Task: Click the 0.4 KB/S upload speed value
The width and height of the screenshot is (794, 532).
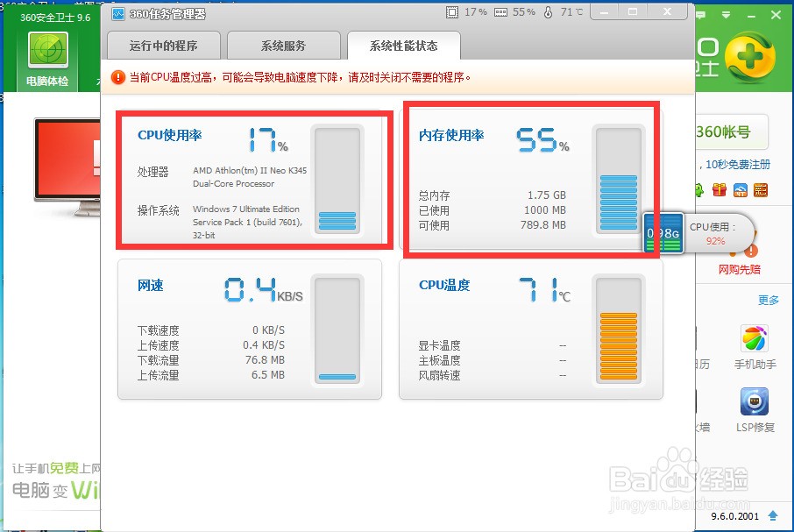Action: 264,344
